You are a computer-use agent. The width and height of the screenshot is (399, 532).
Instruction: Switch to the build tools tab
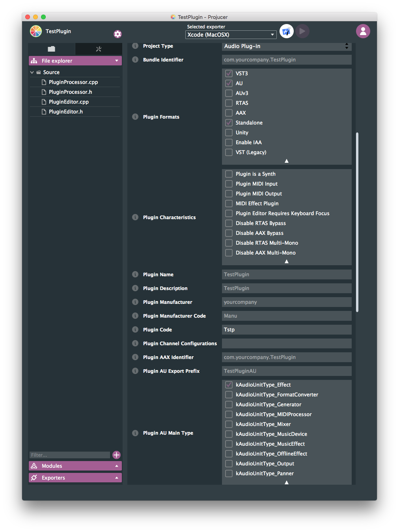(x=99, y=49)
